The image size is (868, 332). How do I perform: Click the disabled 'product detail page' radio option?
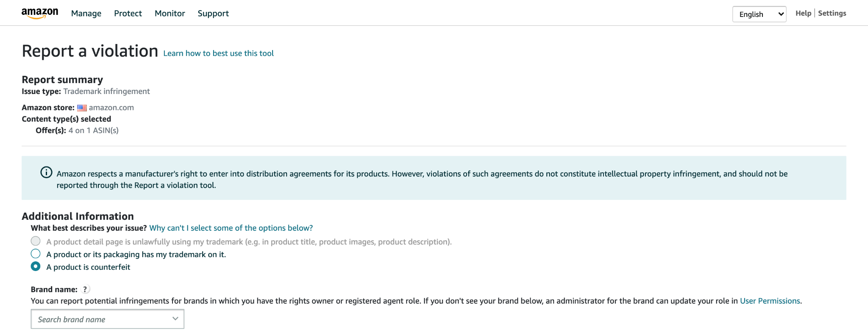(36, 241)
